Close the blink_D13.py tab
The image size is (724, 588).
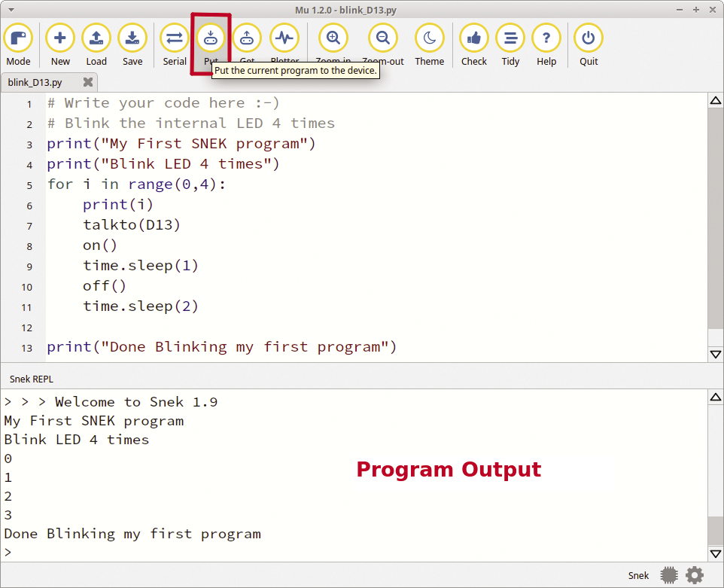point(88,82)
